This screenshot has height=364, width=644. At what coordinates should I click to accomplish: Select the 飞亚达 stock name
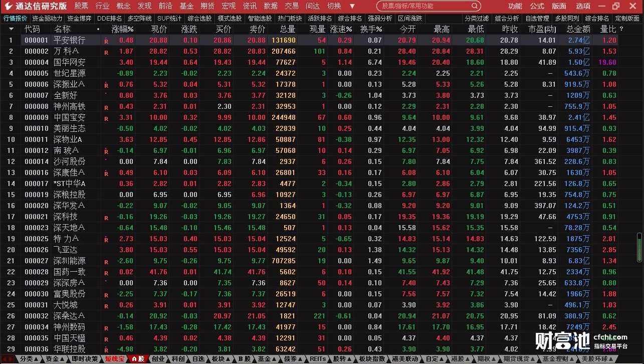pyautogui.click(x=66, y=250)
